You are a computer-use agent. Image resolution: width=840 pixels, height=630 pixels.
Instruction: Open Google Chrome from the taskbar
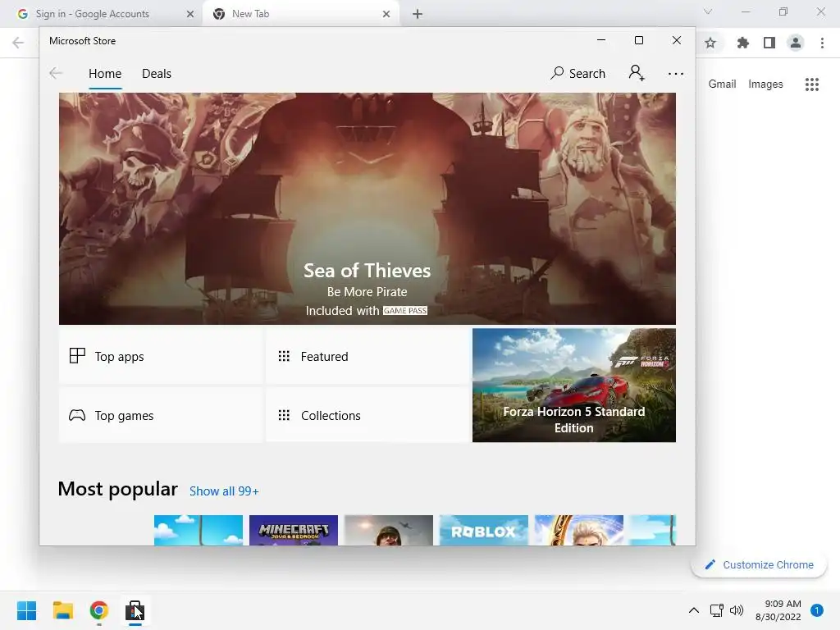tap(99, 610)
